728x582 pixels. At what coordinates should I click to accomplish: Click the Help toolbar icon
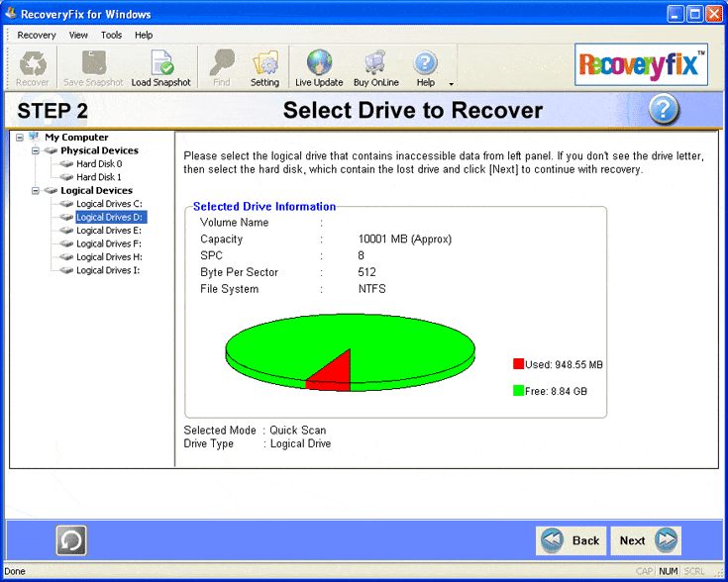pyautogui.click(x=425, y=67)
